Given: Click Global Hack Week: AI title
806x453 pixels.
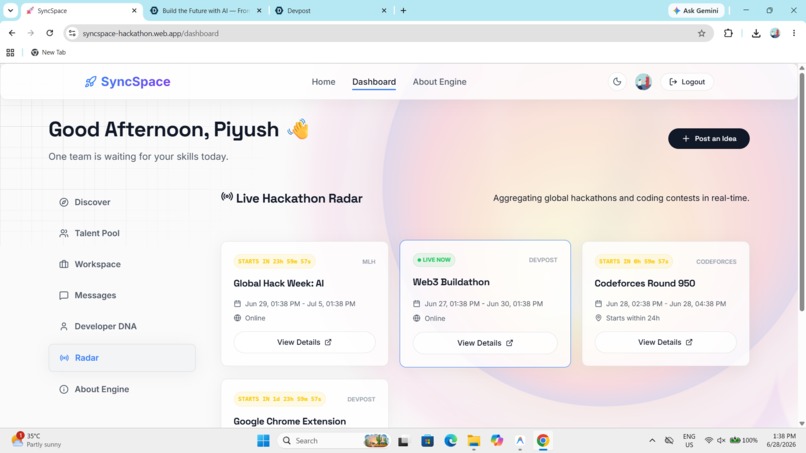Looking at the screenshot, I should pyautogui.click(x=279, y=283).
